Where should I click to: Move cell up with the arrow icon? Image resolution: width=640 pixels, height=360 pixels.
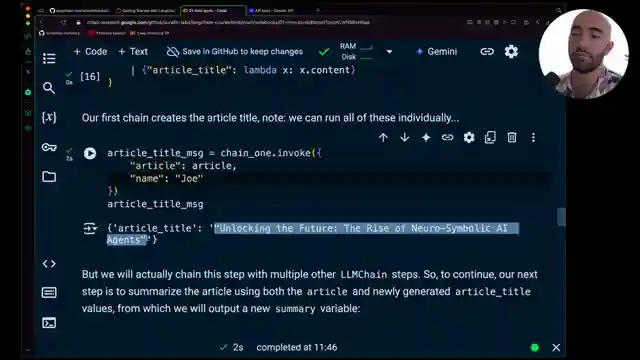point(383,138)
